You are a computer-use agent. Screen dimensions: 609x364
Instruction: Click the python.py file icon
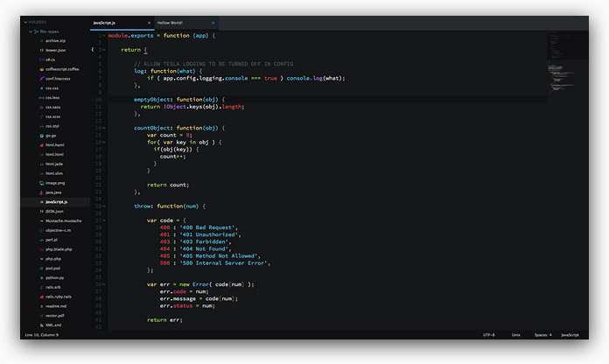(x=41, y=277)
